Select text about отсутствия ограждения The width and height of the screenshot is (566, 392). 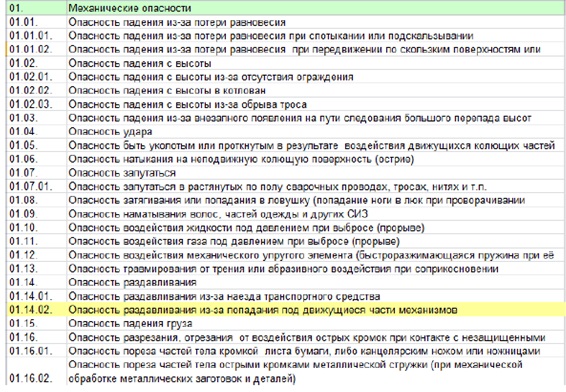tap(211, 77)
